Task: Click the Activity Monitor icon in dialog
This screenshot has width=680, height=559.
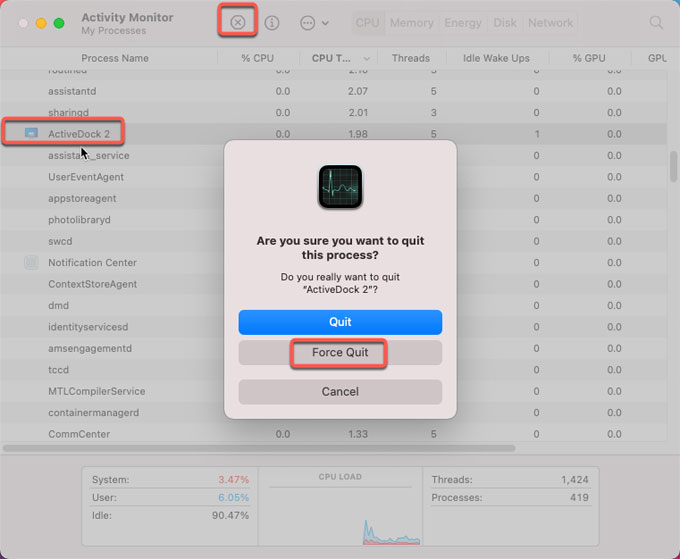Action: click(340, 186)
